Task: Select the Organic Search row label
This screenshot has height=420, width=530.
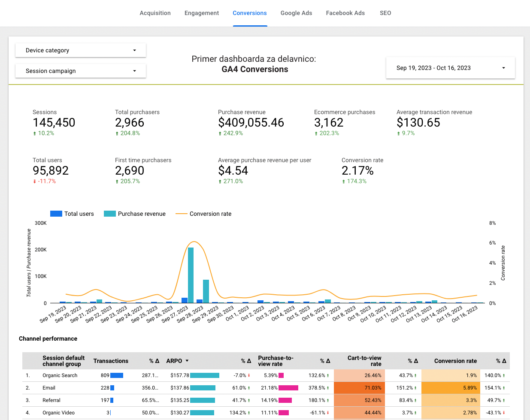Action: click(x=60, y=375)
